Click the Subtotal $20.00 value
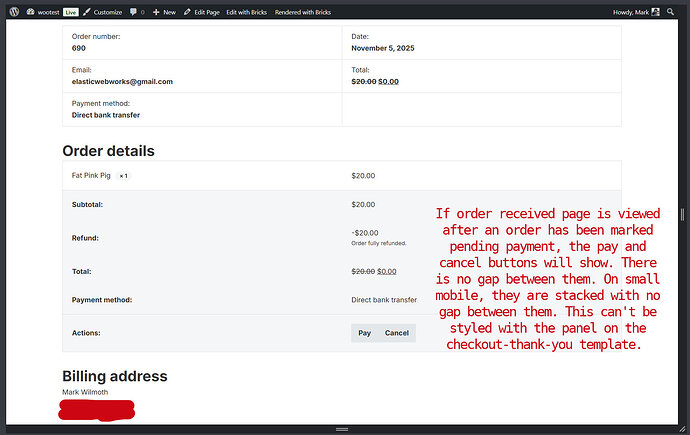This screenshot has height=435, width=690. click(x=363, y=205)
